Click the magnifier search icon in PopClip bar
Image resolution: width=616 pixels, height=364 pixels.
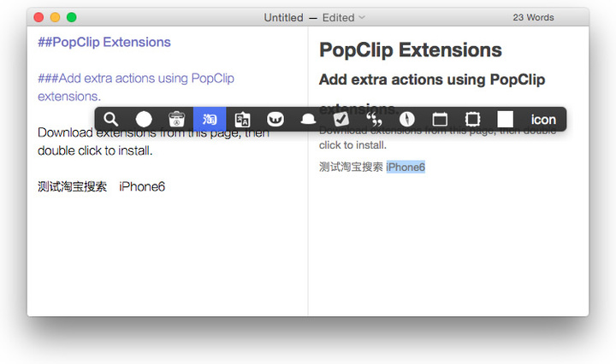110,120
